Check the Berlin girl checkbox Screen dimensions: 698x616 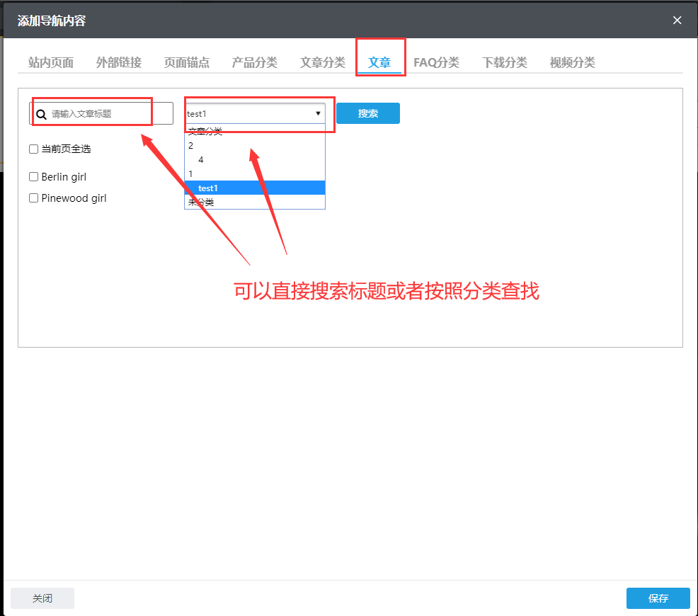33,176
